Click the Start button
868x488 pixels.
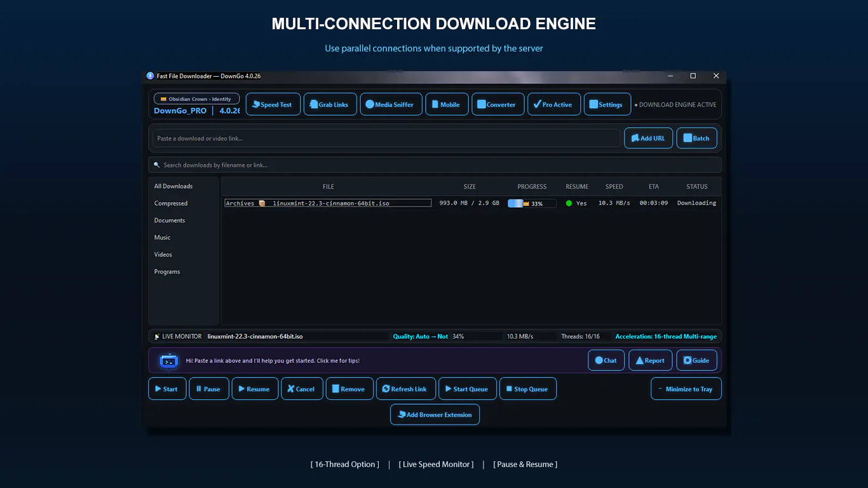point(167,389)
